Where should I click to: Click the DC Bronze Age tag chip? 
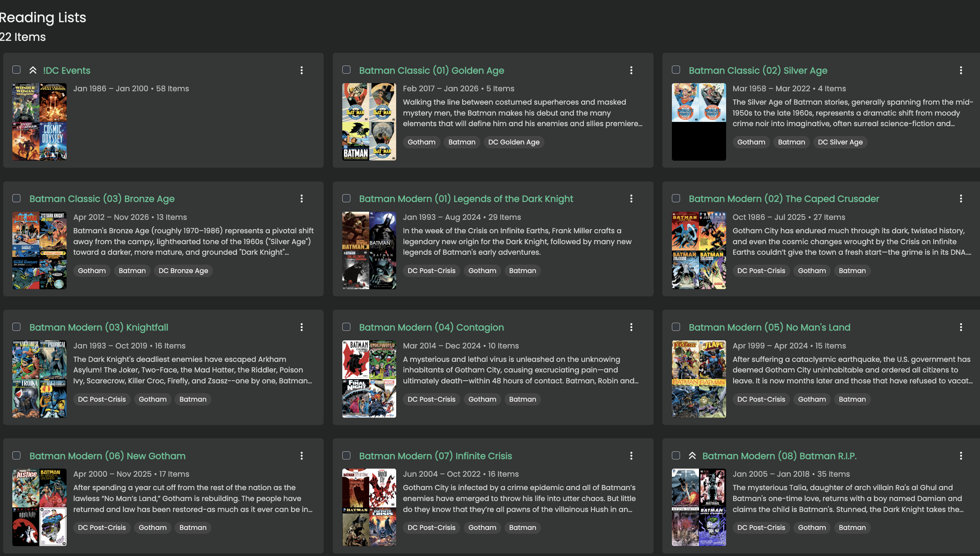pos(183,271)
